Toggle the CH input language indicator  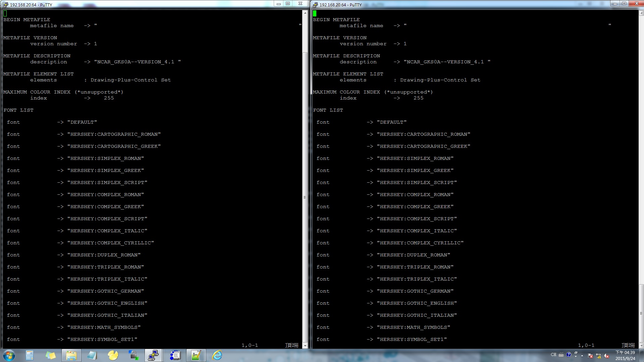point(553,355)
